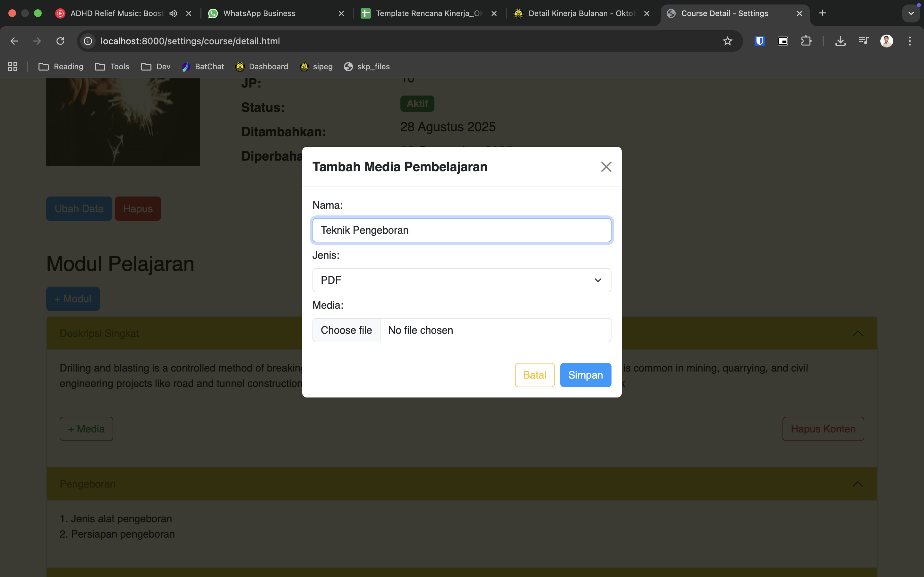Open the Jenis PDF dropdown

[x=462, y=280]
